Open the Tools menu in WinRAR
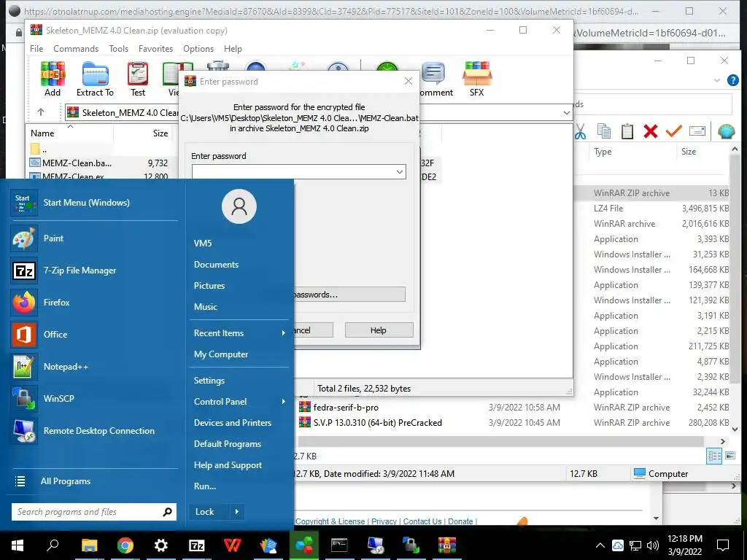The image size is (747, 560). pyautogui.click(x=118, y=49)
